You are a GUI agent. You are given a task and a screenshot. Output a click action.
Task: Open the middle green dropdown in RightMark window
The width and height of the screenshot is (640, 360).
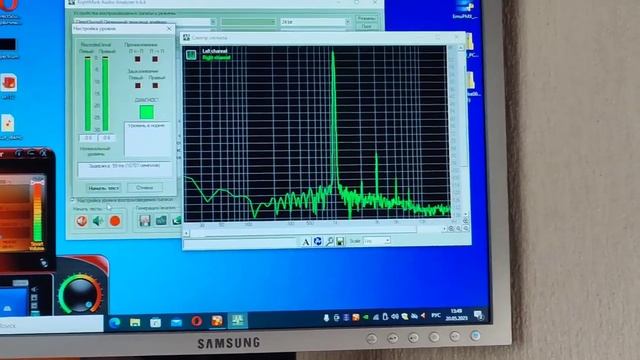click(x=248, y=22)
